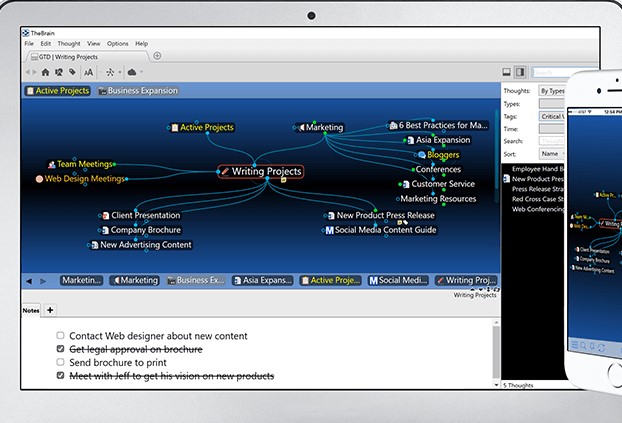Switch to bottom panel layout icon

tap(507, 72)
